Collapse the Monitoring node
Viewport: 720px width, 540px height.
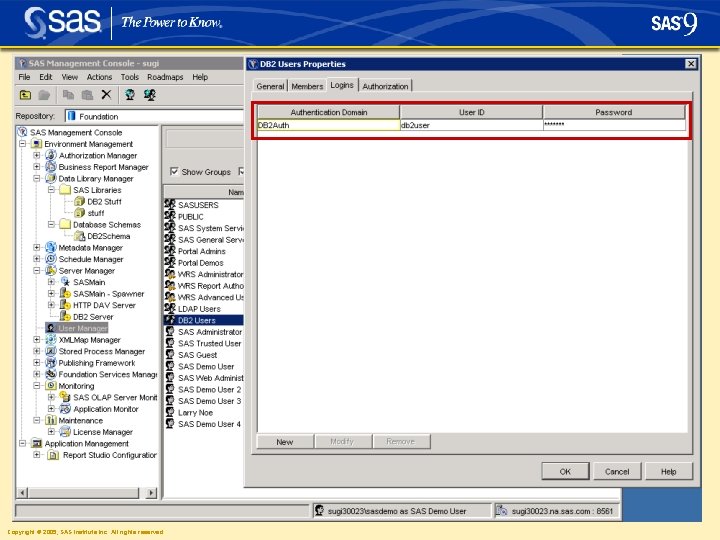tap(37, 386)
